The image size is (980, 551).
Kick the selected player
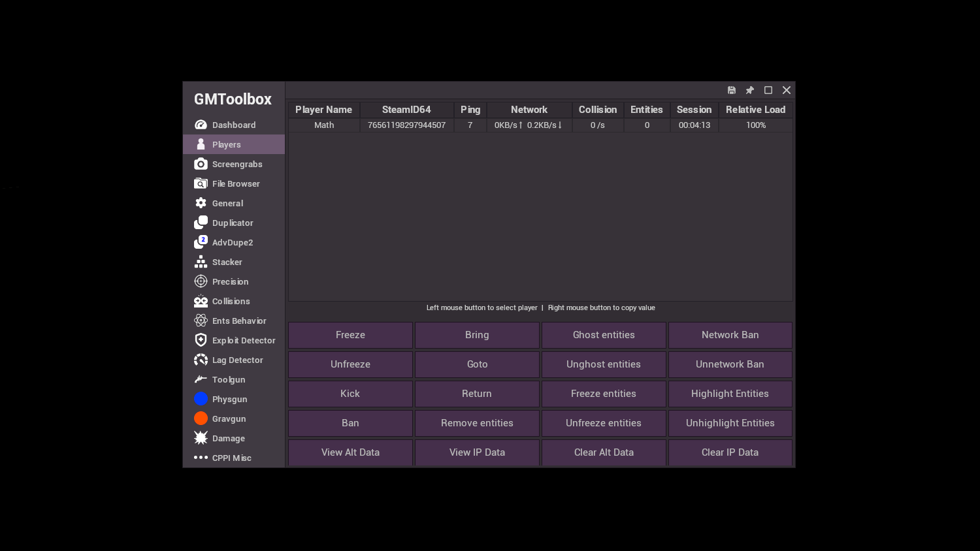tap(350, 394)
